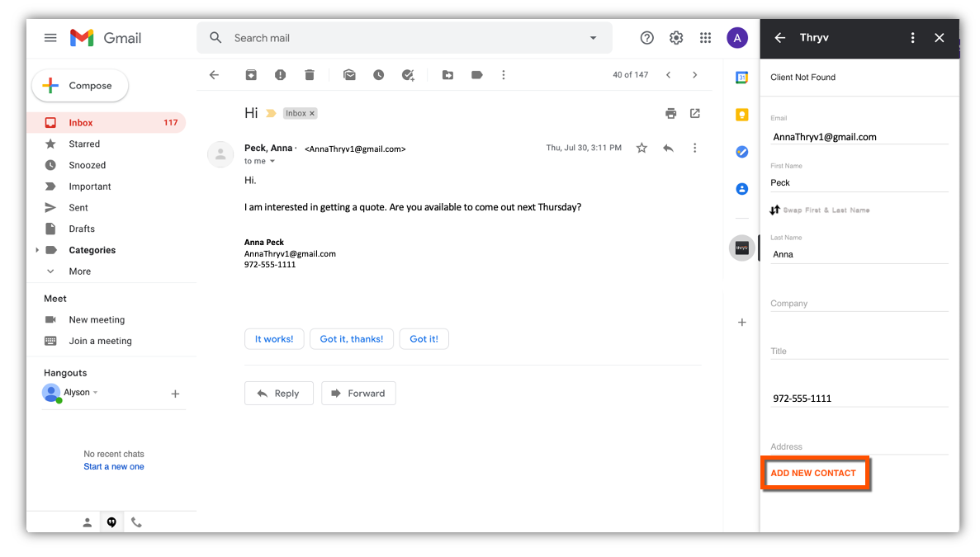Click the Forward button
The height and width of the screenshot is (557, 980).
click(359, 394)
